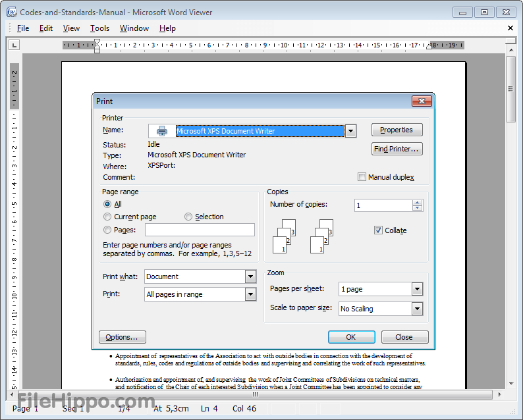
Task: Open the Window menu
Action: coord(134,28)
